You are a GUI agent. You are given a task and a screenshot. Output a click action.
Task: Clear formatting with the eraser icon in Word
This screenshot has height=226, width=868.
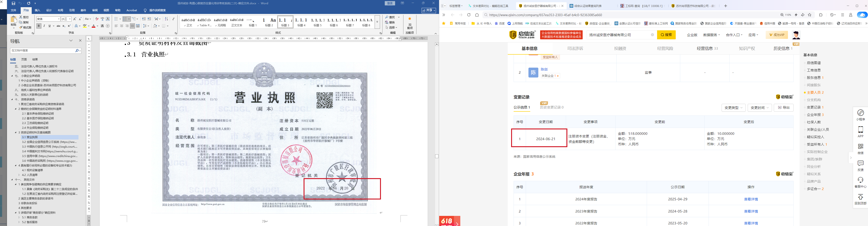click(x=97, y=19)
